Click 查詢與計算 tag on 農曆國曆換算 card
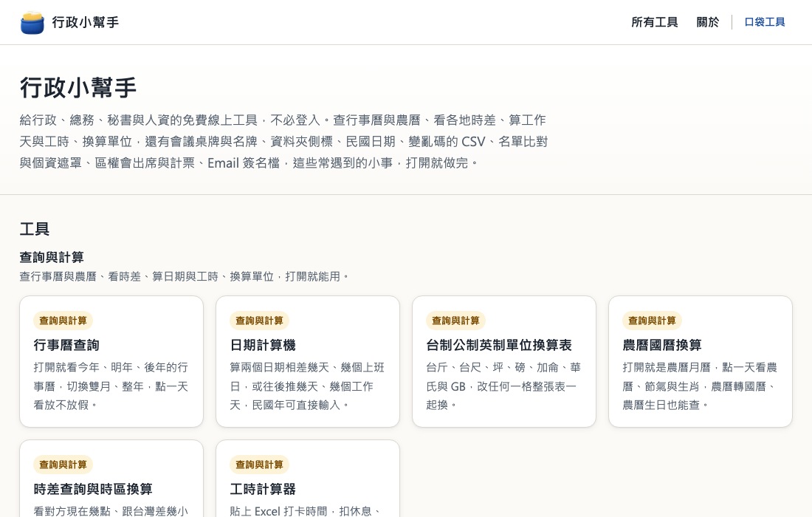This screenshot has height=517, width=812. tap(652, 321)
